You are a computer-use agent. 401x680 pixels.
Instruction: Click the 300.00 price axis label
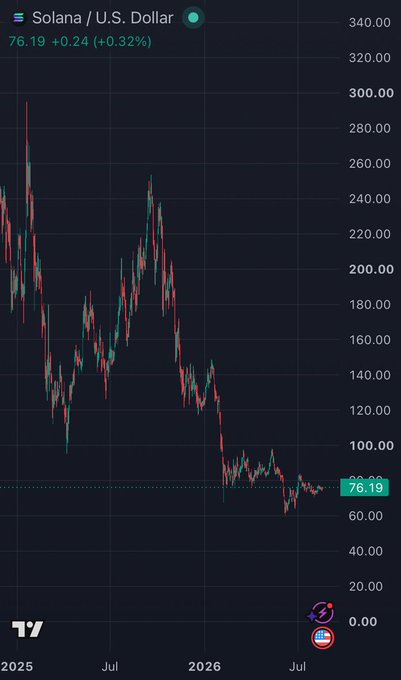coord(371,93)
